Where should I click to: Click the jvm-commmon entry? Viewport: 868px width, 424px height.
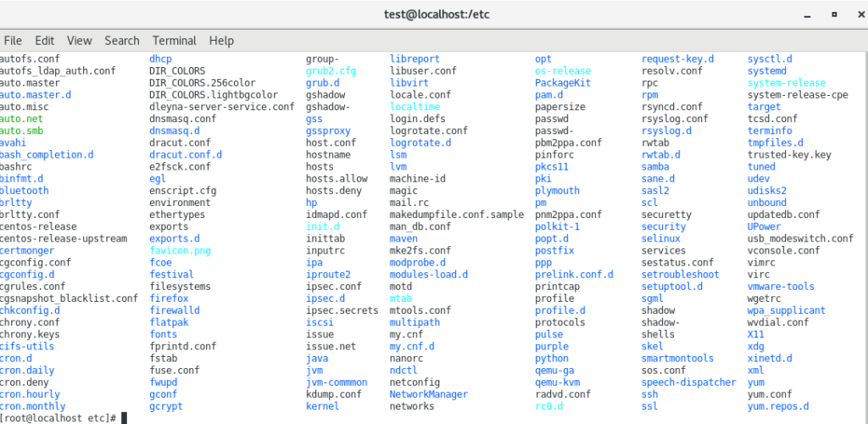(x=337, y=382)
